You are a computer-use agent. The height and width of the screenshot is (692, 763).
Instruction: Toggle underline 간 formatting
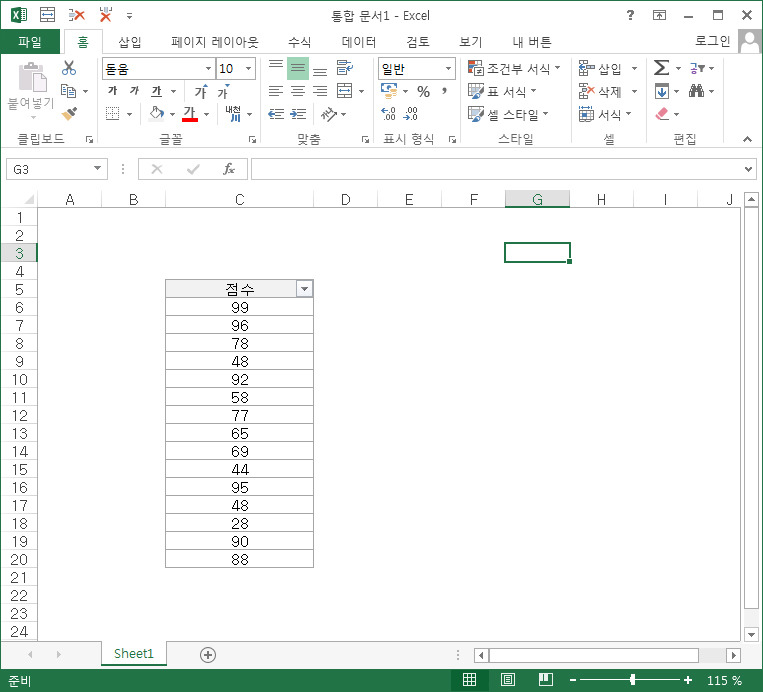pyautogui.click(x=156, y=91)
